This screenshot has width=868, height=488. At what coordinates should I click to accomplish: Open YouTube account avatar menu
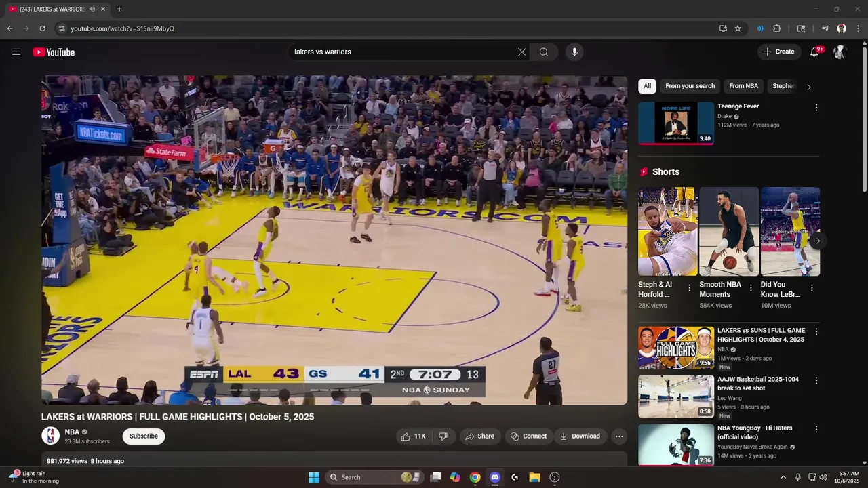click(x=840, y=52)
